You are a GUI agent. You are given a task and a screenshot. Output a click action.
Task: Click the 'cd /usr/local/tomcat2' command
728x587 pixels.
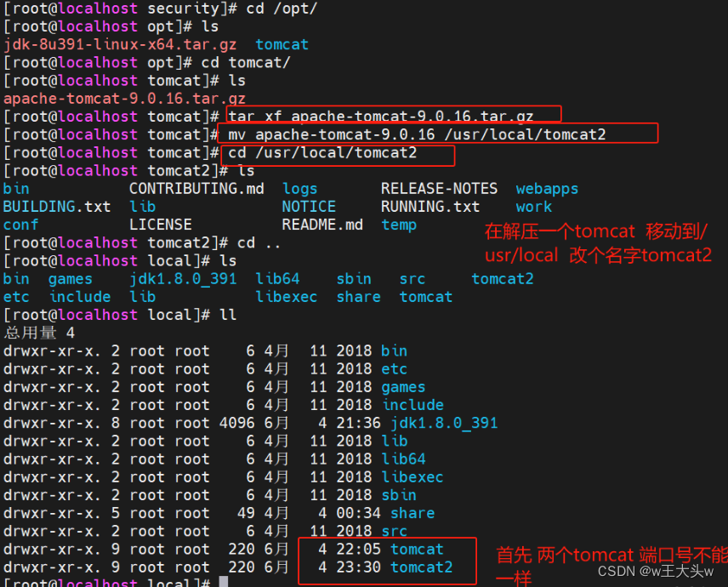click(x=322, y=153)
